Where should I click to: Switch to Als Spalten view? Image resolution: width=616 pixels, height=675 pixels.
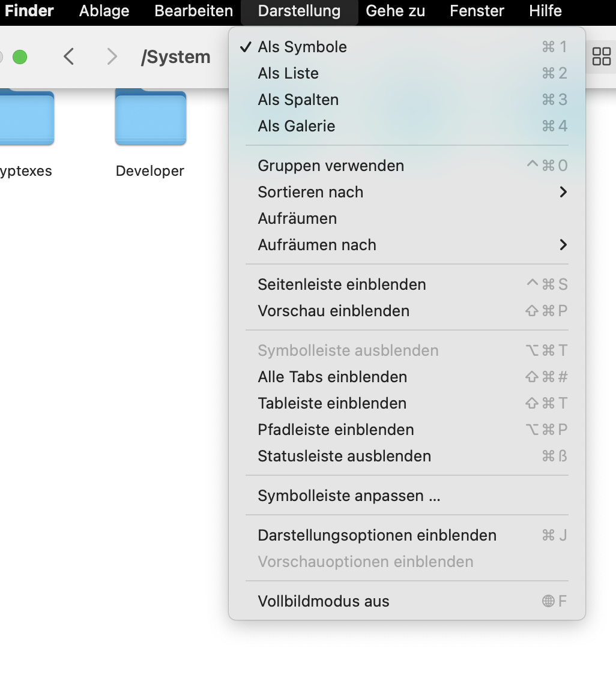[298, 100]
